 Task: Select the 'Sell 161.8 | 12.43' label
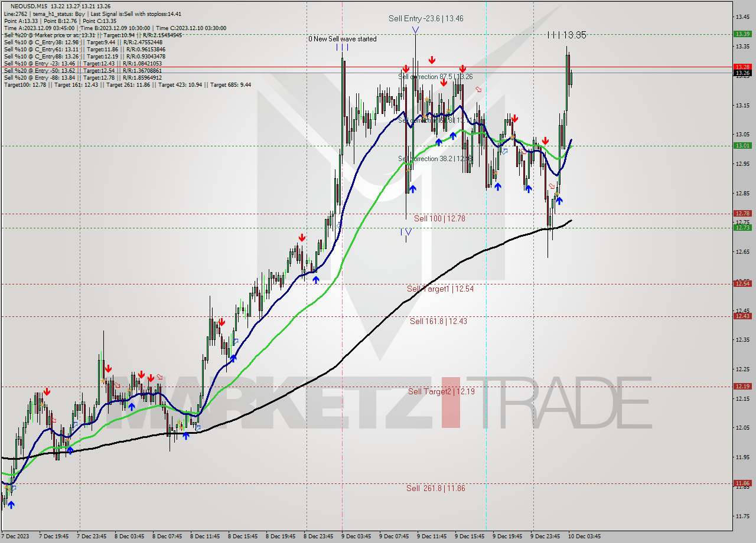pyautogui.click(x=439, y=321)
